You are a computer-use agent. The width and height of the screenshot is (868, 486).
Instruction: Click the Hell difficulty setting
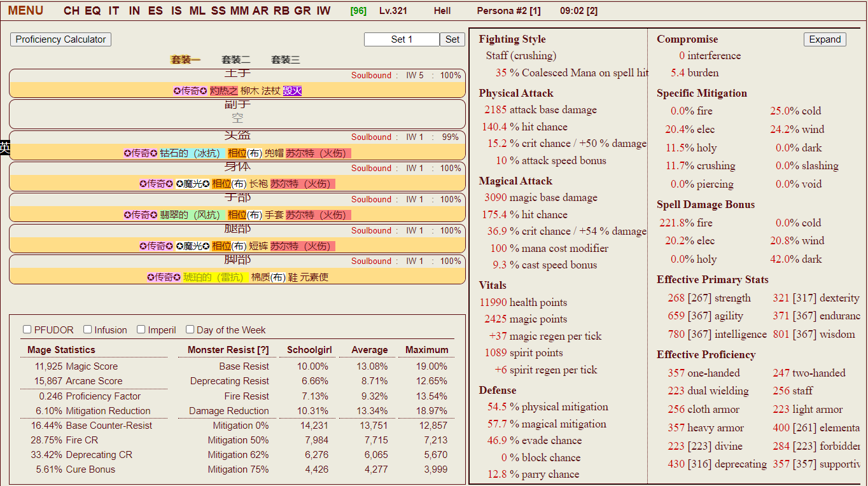point(442,11)
